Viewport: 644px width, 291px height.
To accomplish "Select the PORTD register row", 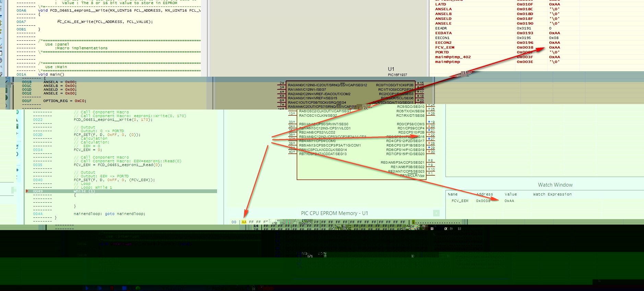I will pos(537,52).
